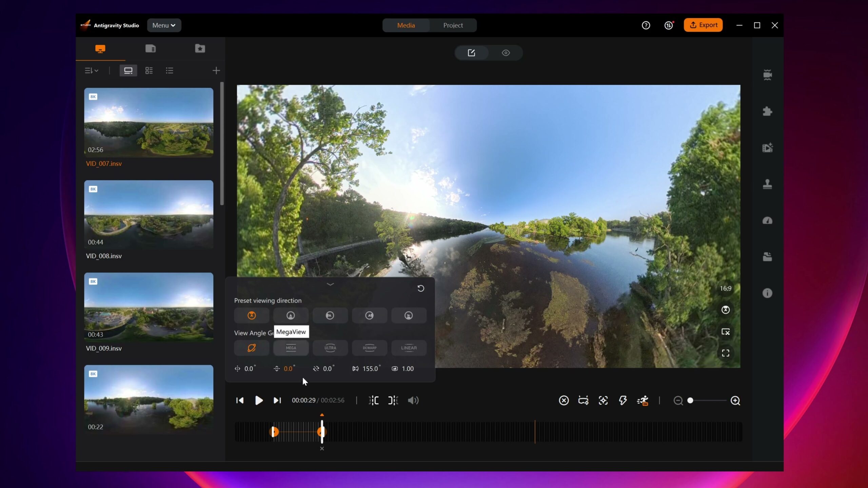Switch to eye preview mode
Viewport: 868px width, 488px height.
click(506, 53)
